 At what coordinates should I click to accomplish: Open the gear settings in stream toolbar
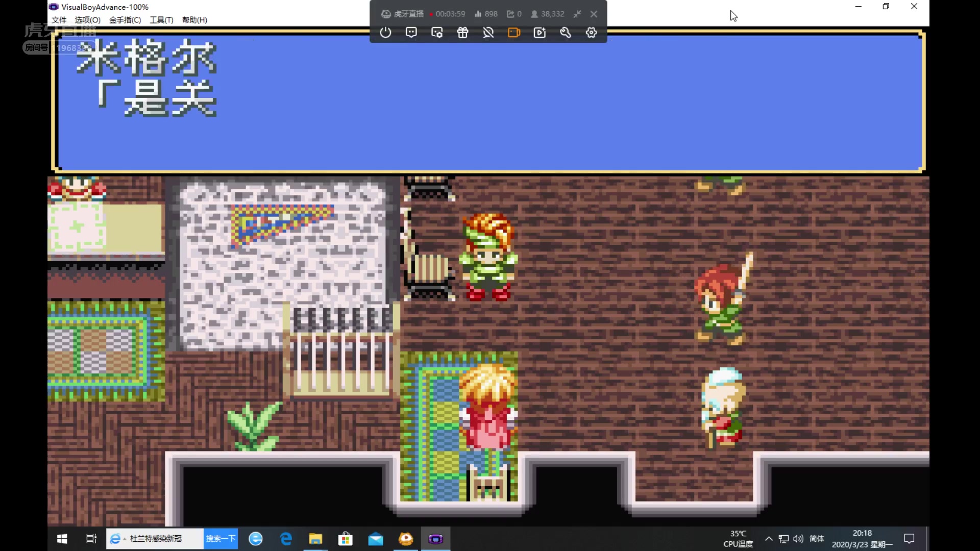coord(591,33)
